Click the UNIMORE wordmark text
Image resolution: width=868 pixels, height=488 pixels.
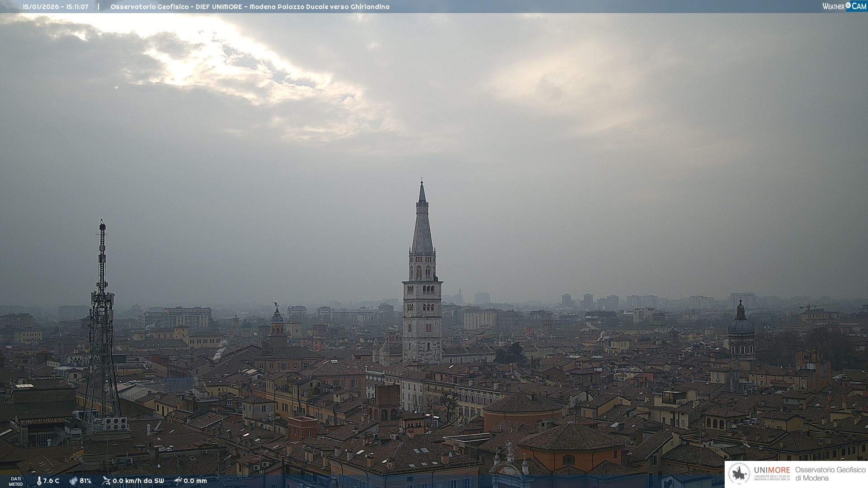point(772,470)
